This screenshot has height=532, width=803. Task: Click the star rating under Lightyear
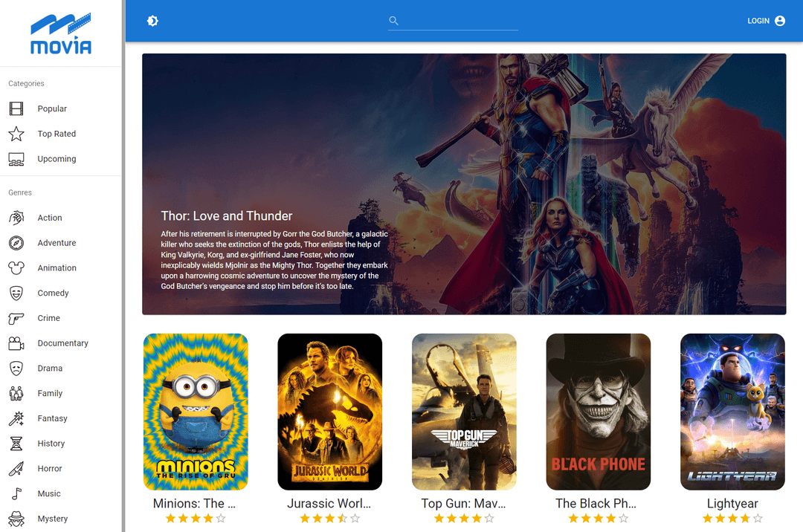pyautogui.click(x=732, y=519)
